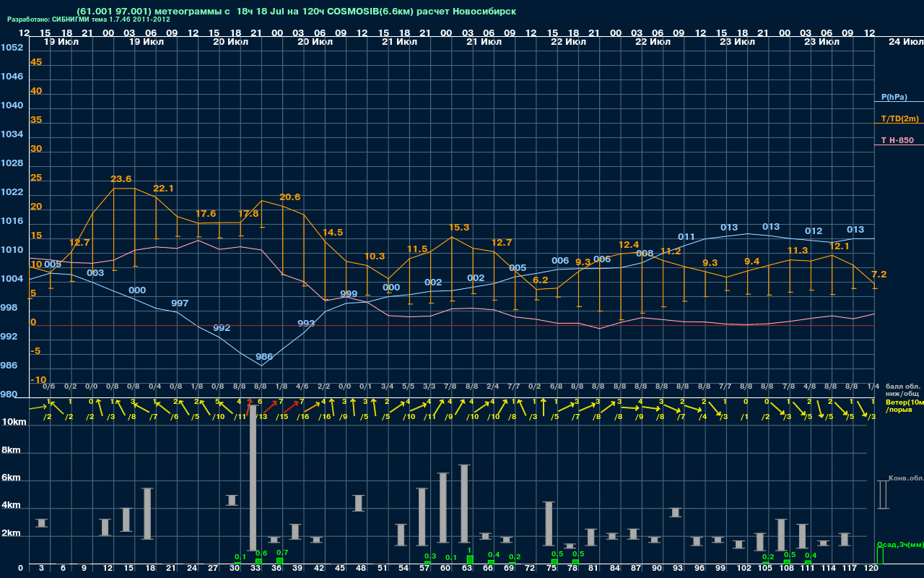Screen dimensions: 924x578
Task: Click the 12.4 temperature label
Action: pos(629,244)
